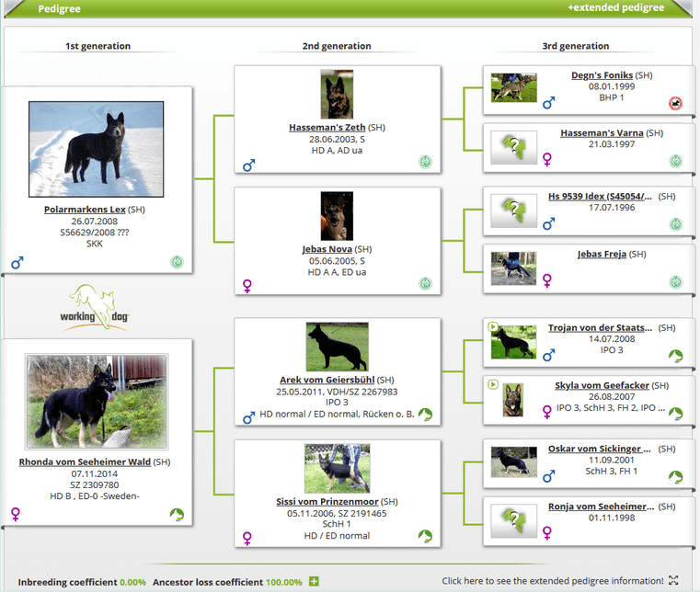Click the green badge icon on Arek's card
This screenshot has height=592, width=700.
click(x=425, y=415)
